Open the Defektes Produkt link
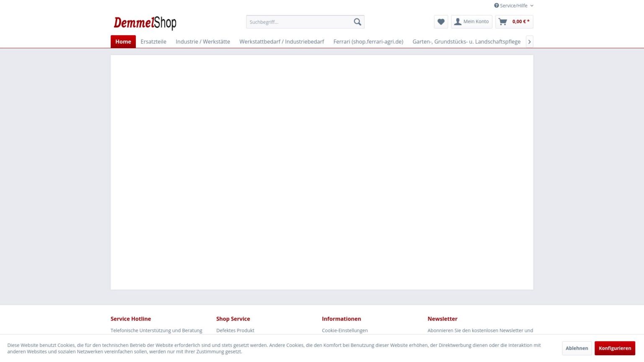This screenshot has height=362, width=644. coord(235,330)
